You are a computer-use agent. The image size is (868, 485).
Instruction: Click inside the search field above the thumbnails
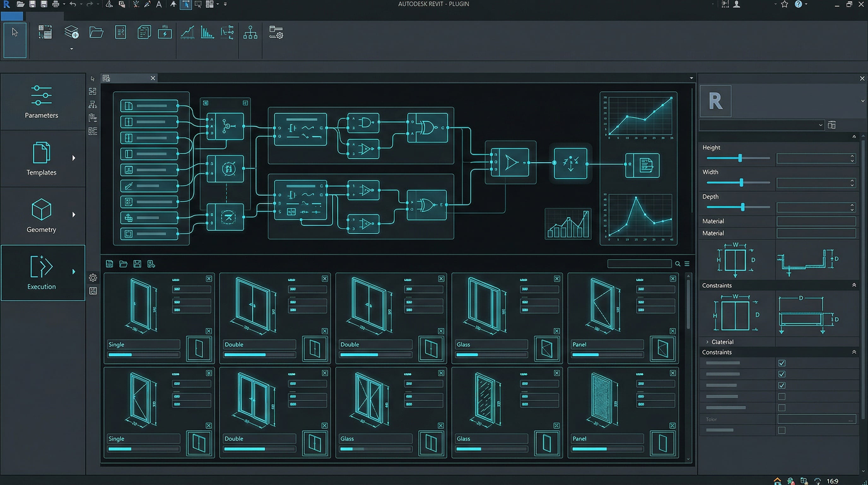(640, 264)
